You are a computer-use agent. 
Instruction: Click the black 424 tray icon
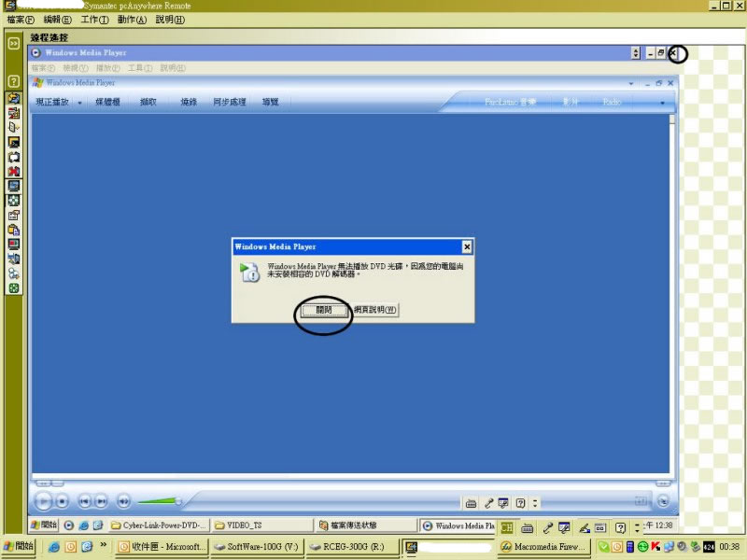point(709,547)
